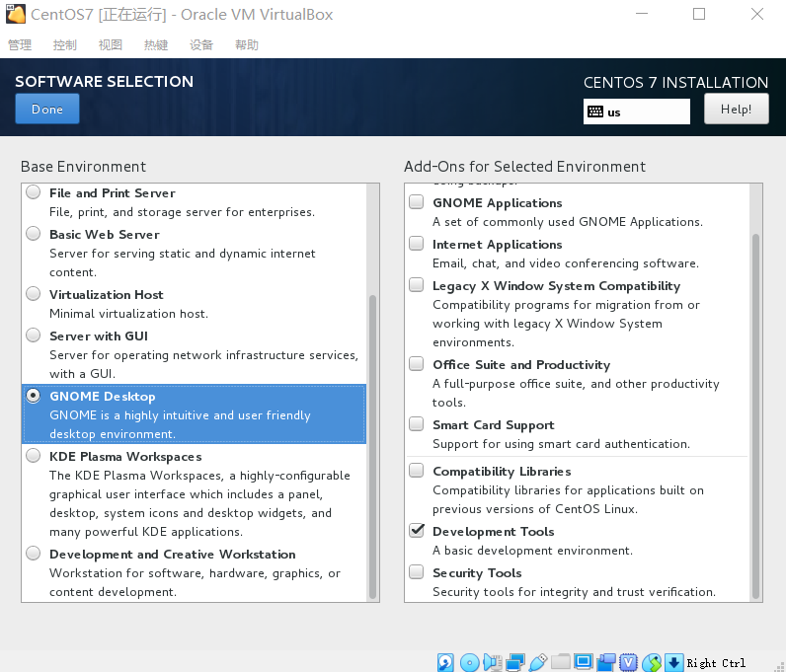Viewport: 786px width, 672px height.
Task: Click the video capture status icon
Action: tap(606, 662)
